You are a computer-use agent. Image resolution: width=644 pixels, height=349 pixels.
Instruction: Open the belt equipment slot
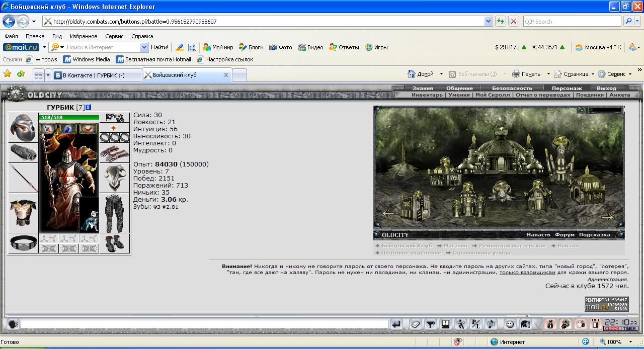[x=23, y=243]
